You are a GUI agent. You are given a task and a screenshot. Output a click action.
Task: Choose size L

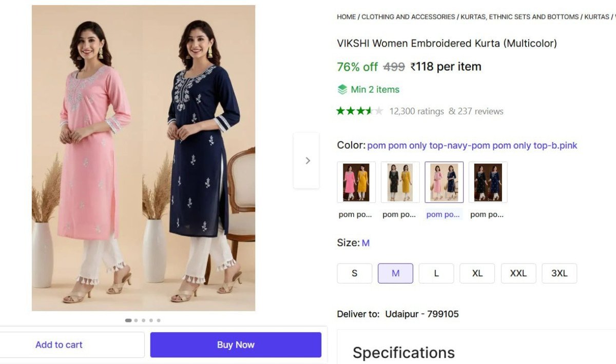click(436, 273)
